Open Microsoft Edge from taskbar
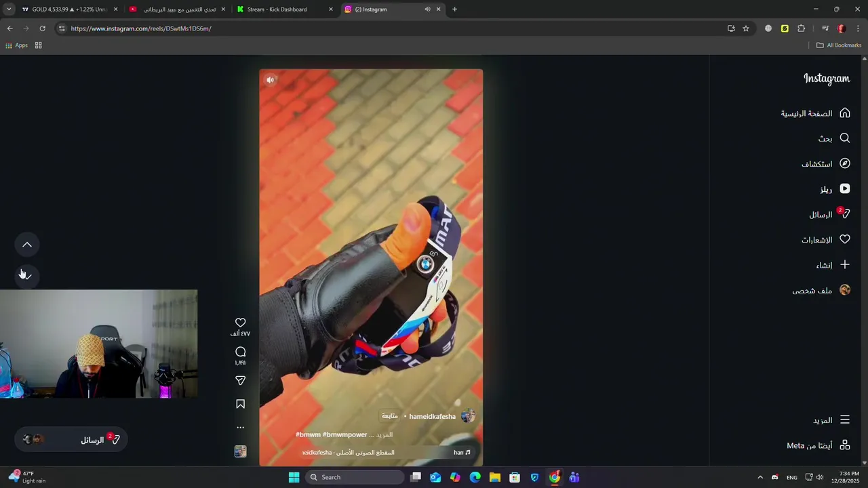868x488 pixels. click(475, 477)
